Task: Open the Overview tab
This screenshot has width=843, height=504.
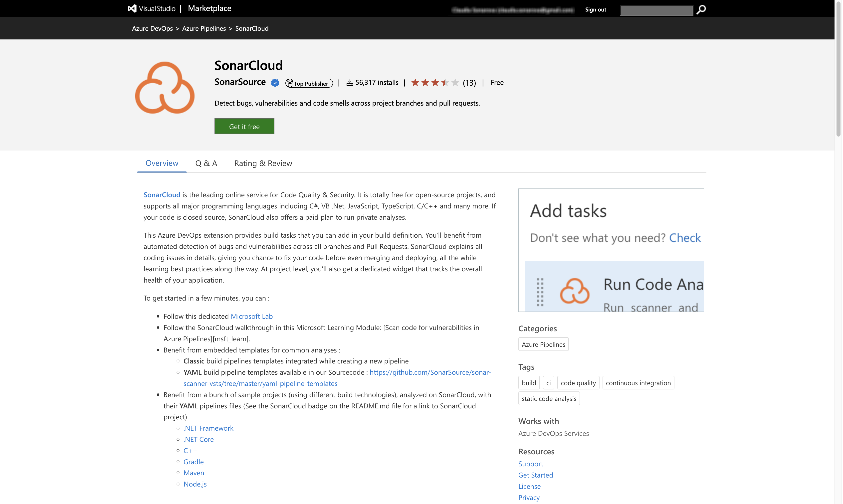Action: tap(162, 163)
